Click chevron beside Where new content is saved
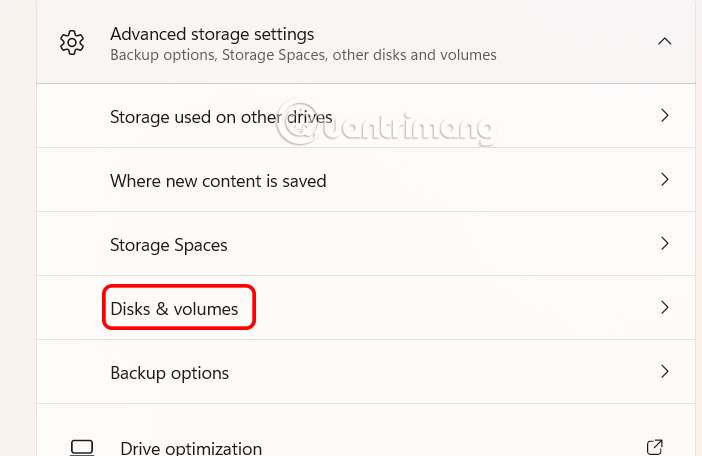This screenshot has height=456, width=702. click(x=664, y=180)
